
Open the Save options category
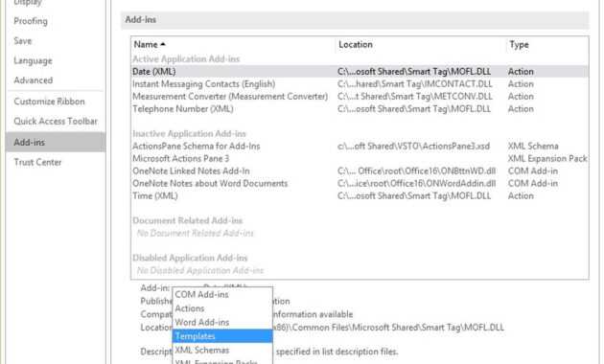click(23, 41)
